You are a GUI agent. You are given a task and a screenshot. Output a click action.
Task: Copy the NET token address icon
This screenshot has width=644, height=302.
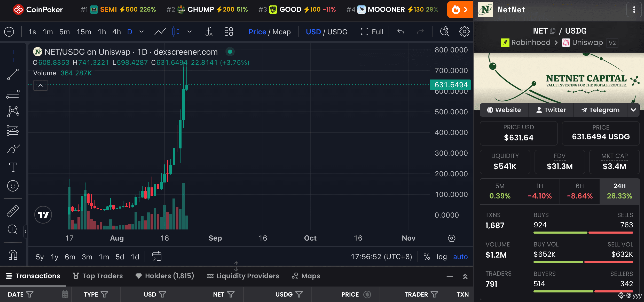[553, 31]
